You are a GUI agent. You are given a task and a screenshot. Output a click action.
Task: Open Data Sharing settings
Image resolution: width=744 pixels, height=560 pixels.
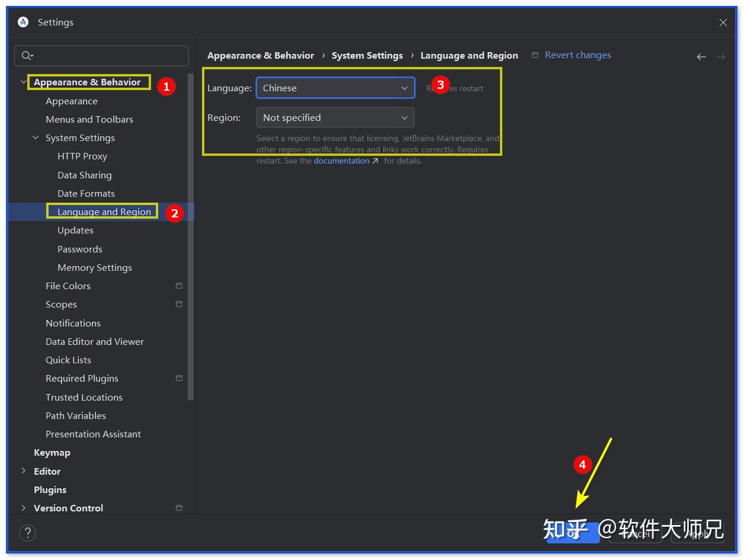[x=85, y=175]
